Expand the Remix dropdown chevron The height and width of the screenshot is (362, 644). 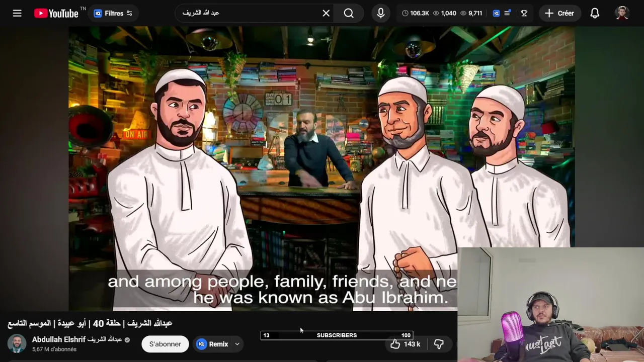237,344
